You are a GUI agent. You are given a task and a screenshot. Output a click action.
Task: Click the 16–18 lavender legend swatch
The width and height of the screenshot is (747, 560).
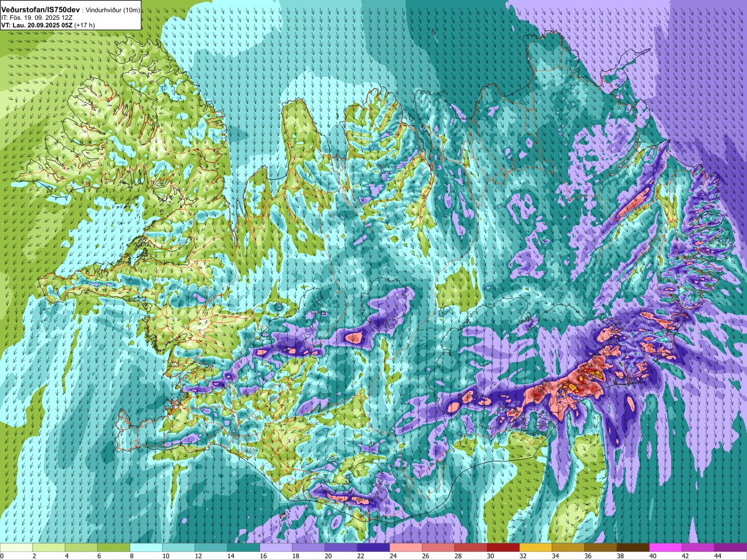[x=276, y=548]
